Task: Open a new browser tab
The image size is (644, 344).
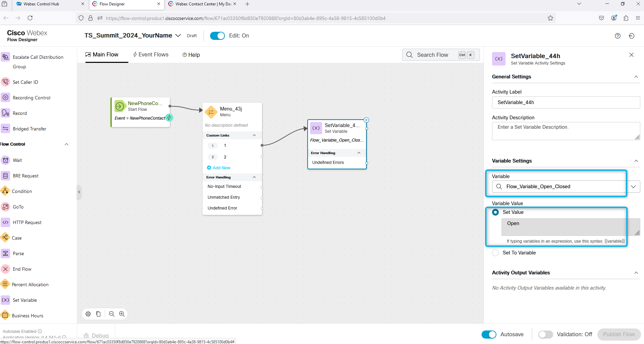Action: [x=248, y=4]
